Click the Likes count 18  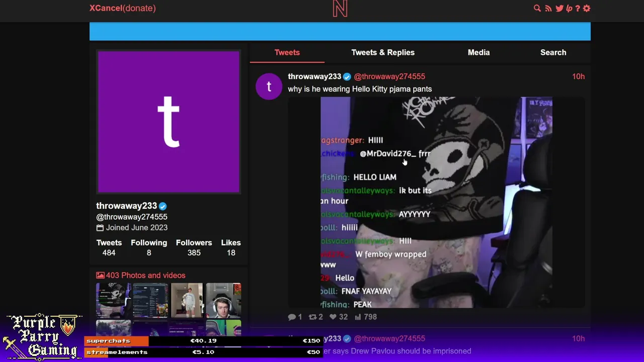[231, 253]
